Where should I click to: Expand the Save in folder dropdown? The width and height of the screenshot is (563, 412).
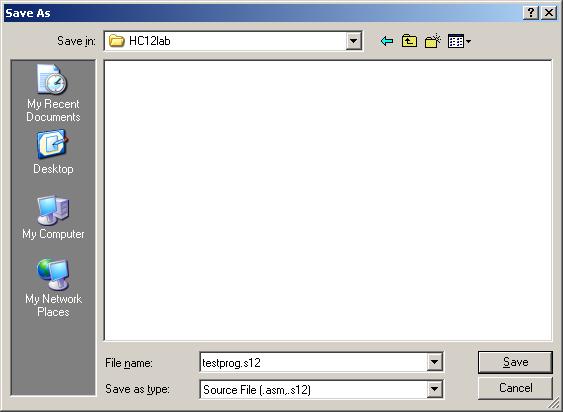353,41
